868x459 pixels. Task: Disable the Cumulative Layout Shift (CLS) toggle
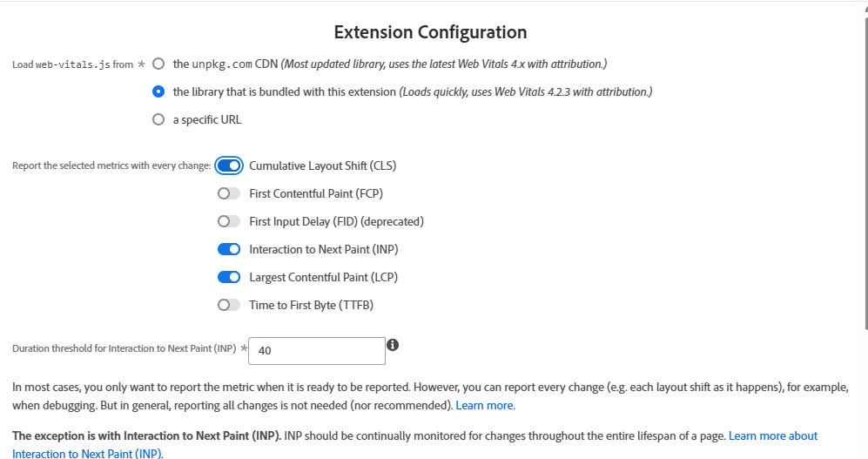tap(229, 165)
